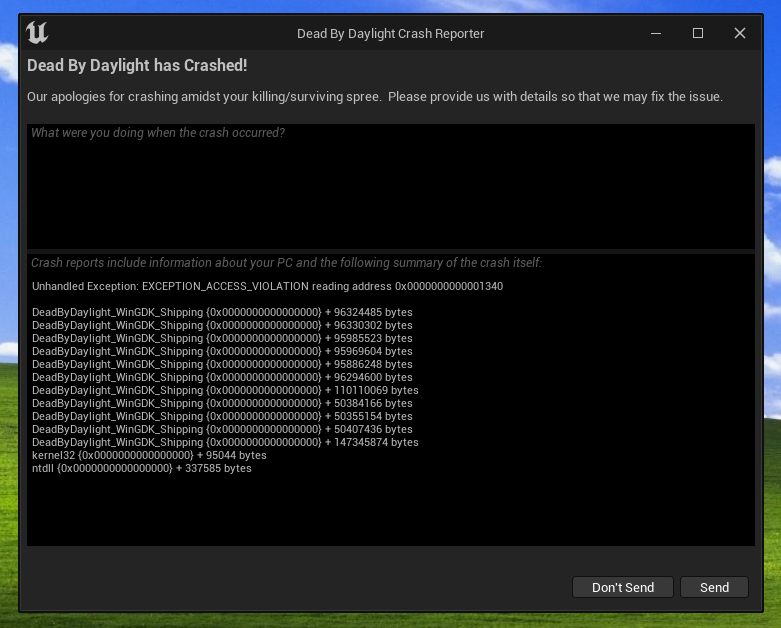
Task: Click the Dead By Daylight Crash Reporter title
Action: [390, 33]
